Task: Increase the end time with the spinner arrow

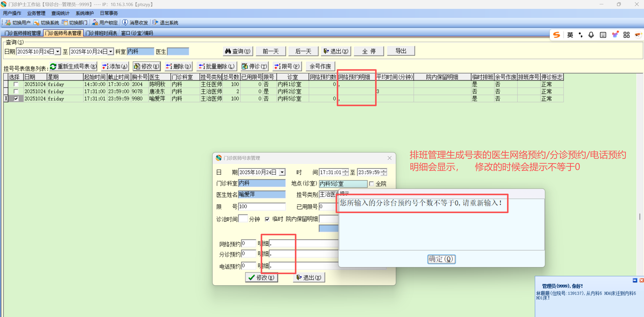Action: [384, 171]
